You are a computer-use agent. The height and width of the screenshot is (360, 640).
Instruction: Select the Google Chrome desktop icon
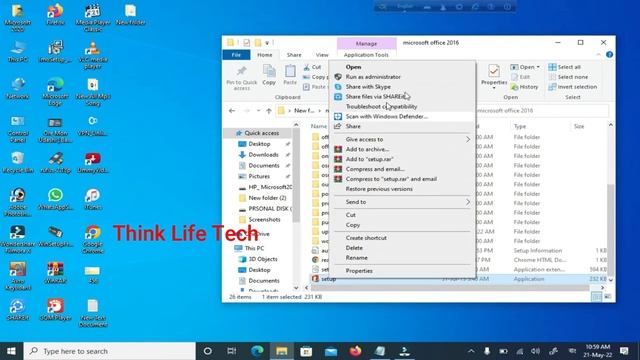pyautogui.click(x=93, y=240)
